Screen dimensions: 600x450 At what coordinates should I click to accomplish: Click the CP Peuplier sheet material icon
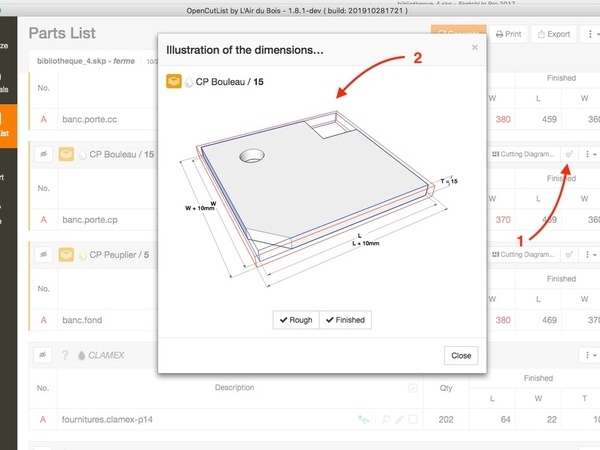pyautogui.click(x=68, y=255)
